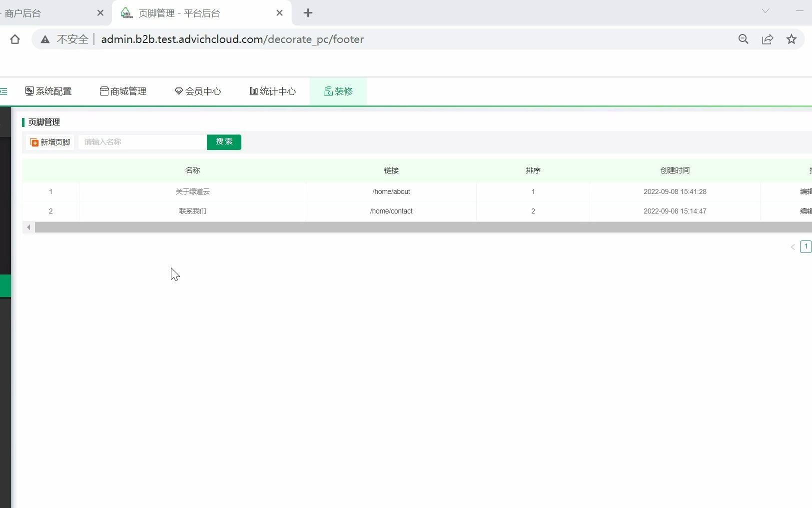Open a new browser tab
Image resolution: width=812 pixels, height=508 pixels.
click(308, 13)
